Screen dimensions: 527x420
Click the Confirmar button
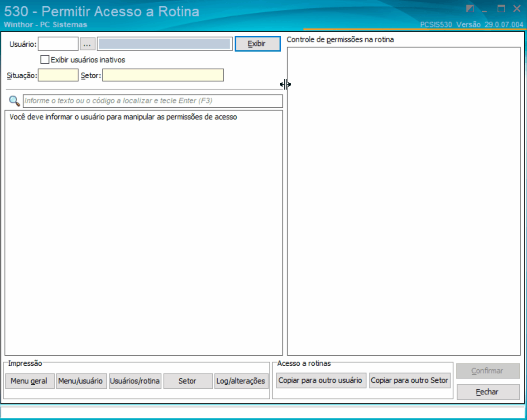tap(488, 371)
